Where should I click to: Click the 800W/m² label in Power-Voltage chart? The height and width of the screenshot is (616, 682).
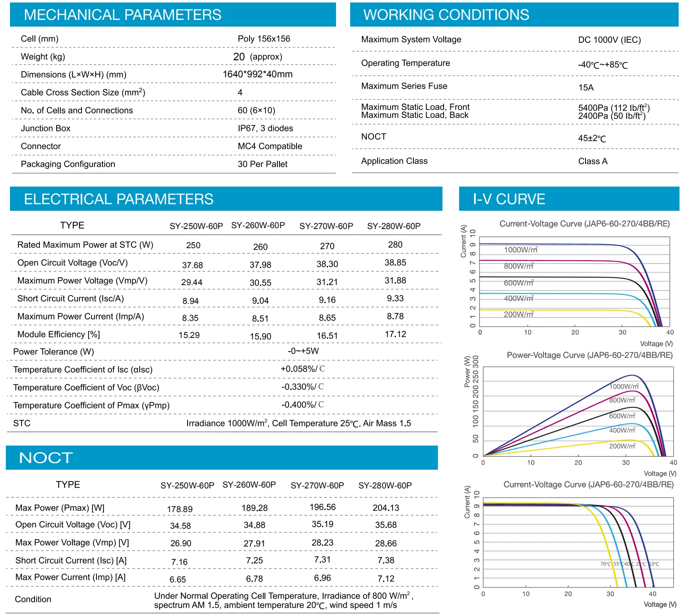[x=622, y=400]
